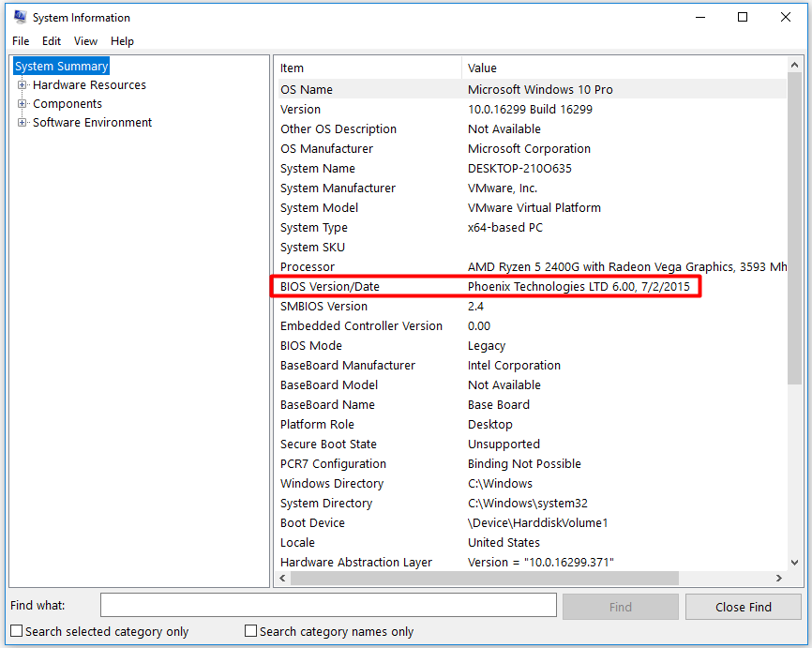The width and height of the screenshot is (812, 648).
Task: Click the left horizontal scroll arrow
Action: tap(281, 578)
